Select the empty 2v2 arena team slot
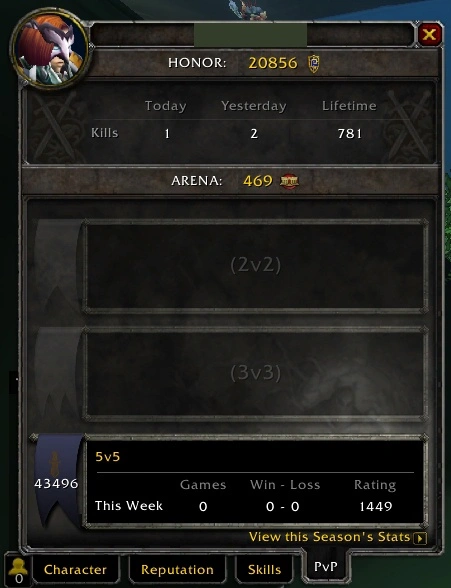The image size is (451, 588). (x=256, y=266)
